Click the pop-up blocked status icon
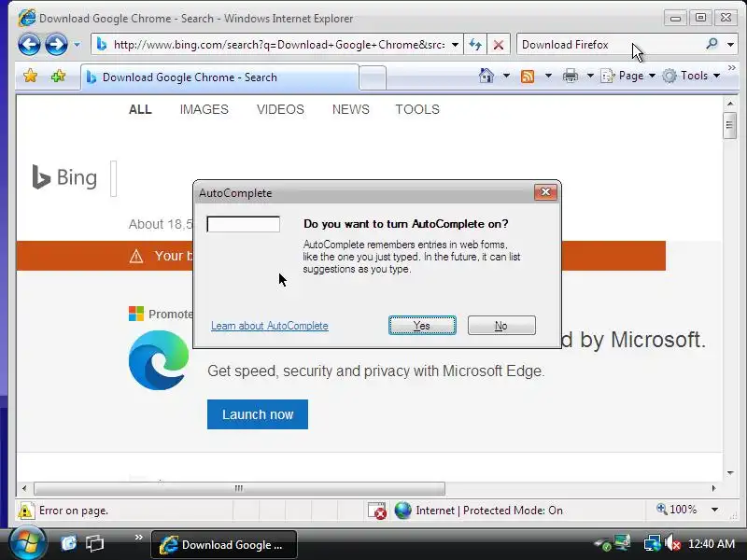The height and width of the screenshot is (560, 747). (377, 511)
